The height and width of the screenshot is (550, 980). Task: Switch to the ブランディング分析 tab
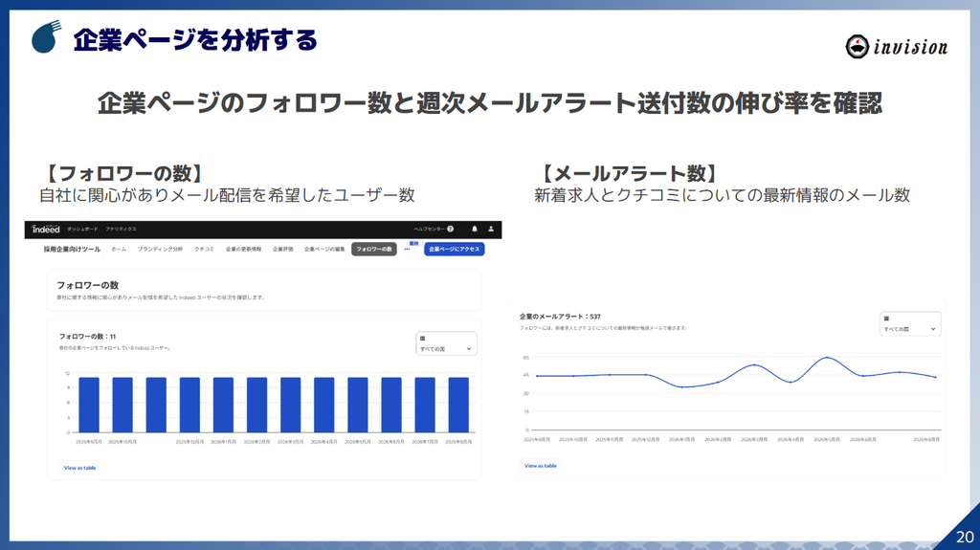click(160, 250)
